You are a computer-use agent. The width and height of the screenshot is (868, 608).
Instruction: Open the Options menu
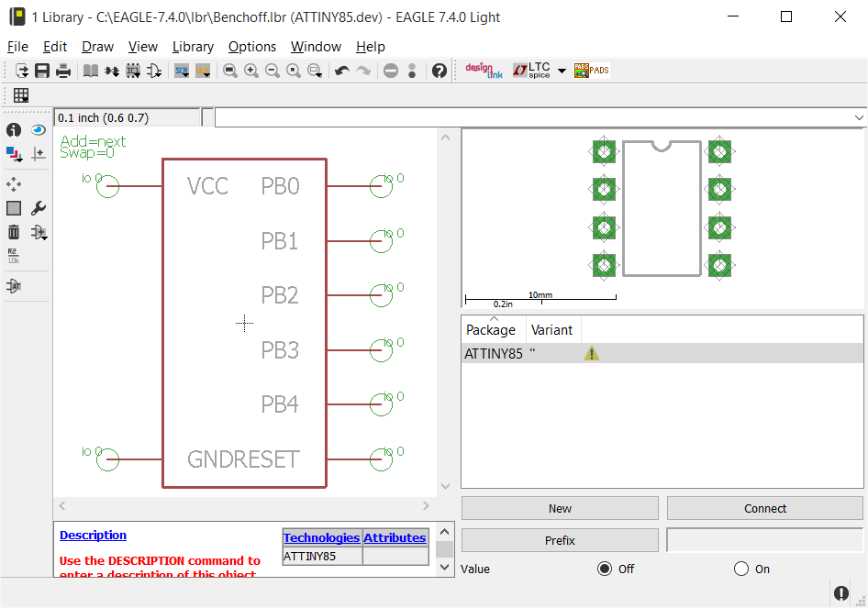tap(251, 47)
